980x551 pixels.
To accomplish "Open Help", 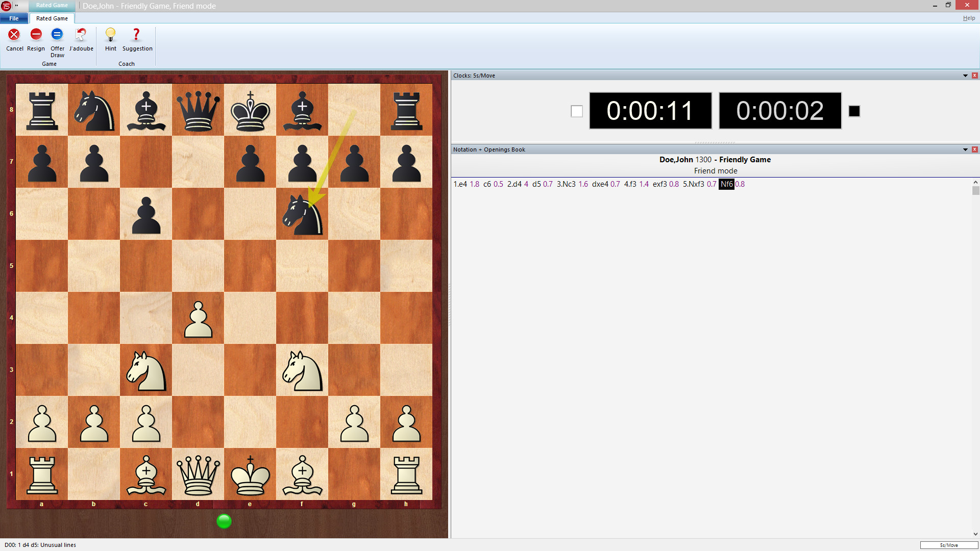I will (x=968, y=17).
